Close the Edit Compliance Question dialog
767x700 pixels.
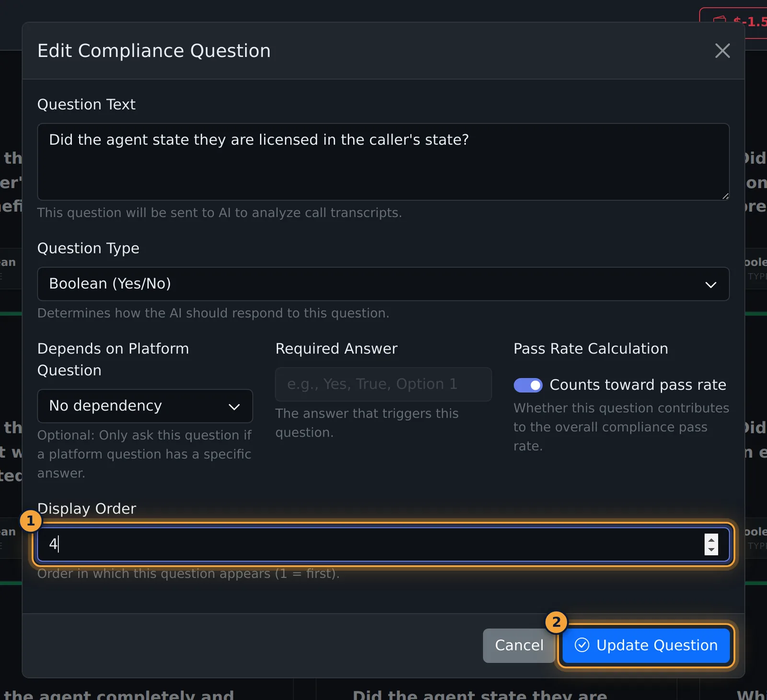pos(722,51)
